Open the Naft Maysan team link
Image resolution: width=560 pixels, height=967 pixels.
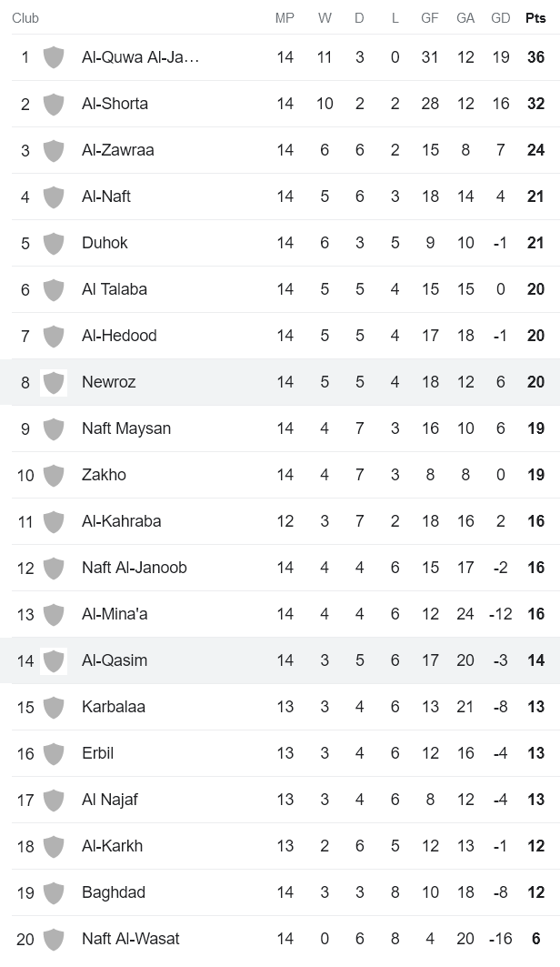pos(125,428)
